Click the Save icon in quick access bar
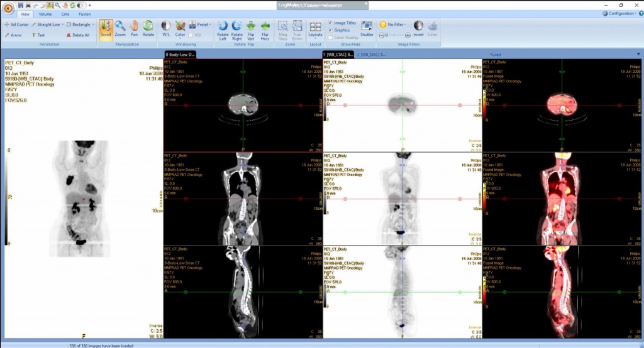This screenshot has width=644, height=348. point(21,5)
